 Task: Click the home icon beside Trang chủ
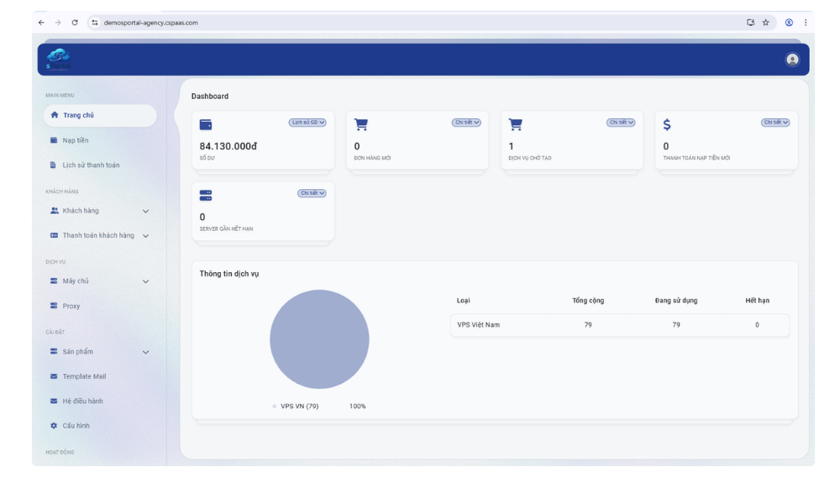tap(54, 115)
